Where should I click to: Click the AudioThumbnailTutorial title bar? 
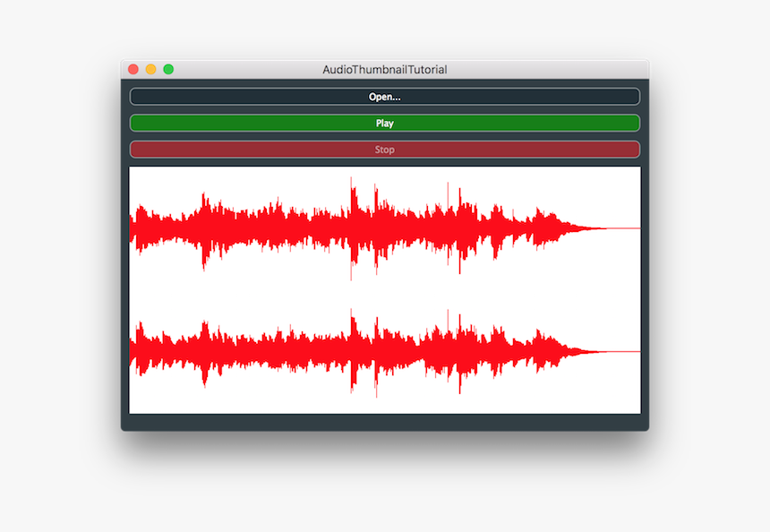[x=384, y=69]
